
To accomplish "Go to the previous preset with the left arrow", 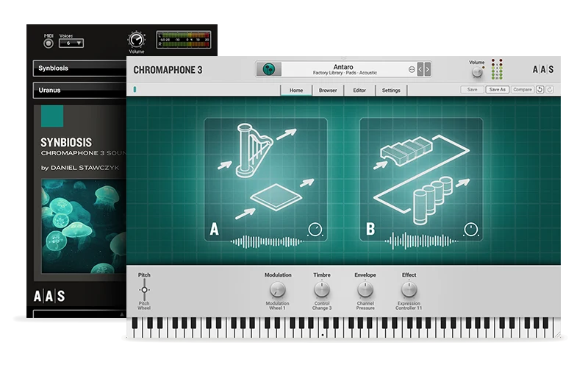I will point(420,69).
